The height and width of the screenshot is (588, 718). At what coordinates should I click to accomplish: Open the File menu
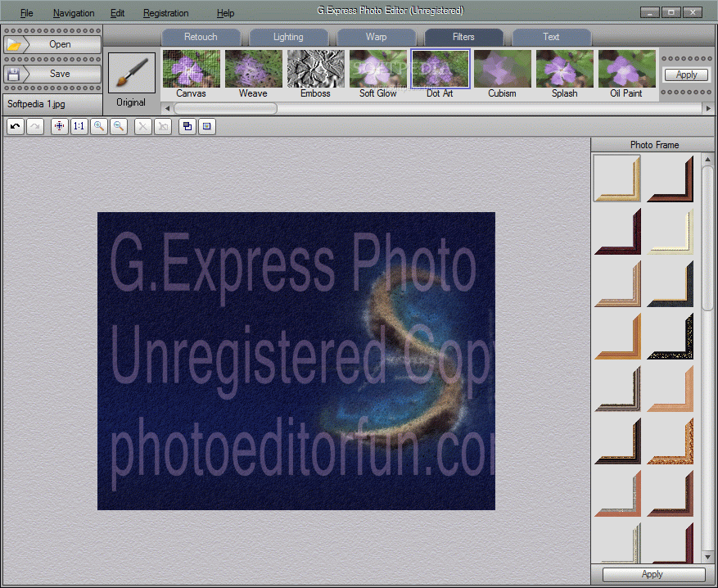click(26, 13)
